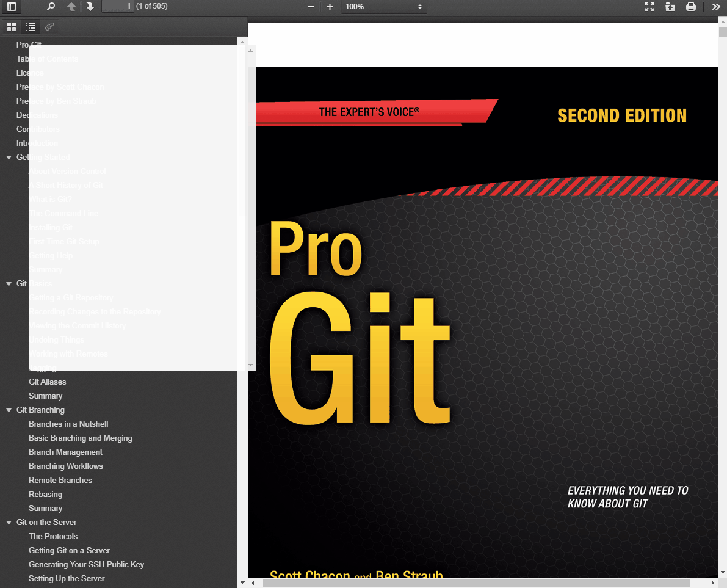
Task: Go to the previous page arrow
Action: [71, 7]
